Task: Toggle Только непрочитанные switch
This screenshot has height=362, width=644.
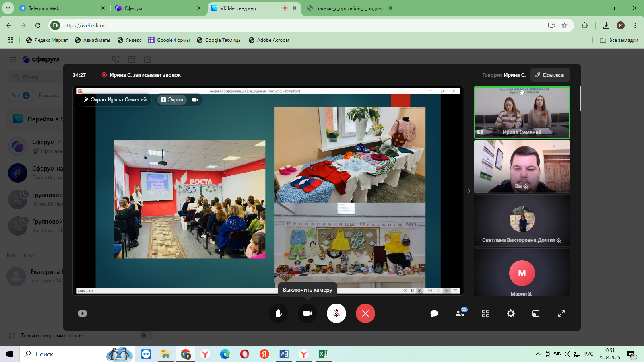Action: pos(146,335)
